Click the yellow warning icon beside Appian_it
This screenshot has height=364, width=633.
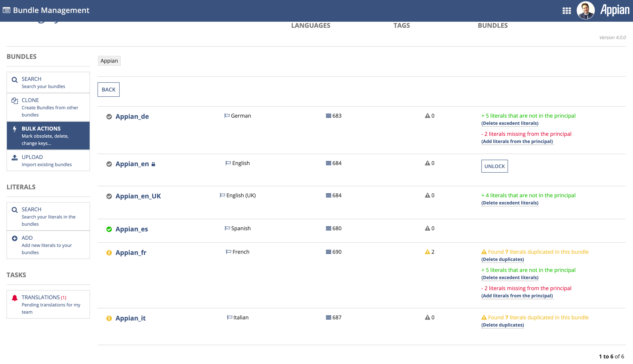[109, 318]
